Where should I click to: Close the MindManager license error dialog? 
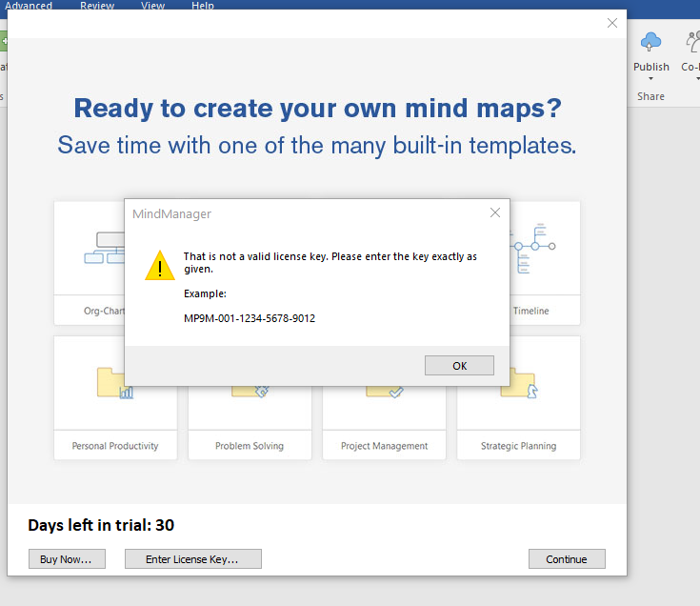[x=495, y=213]
